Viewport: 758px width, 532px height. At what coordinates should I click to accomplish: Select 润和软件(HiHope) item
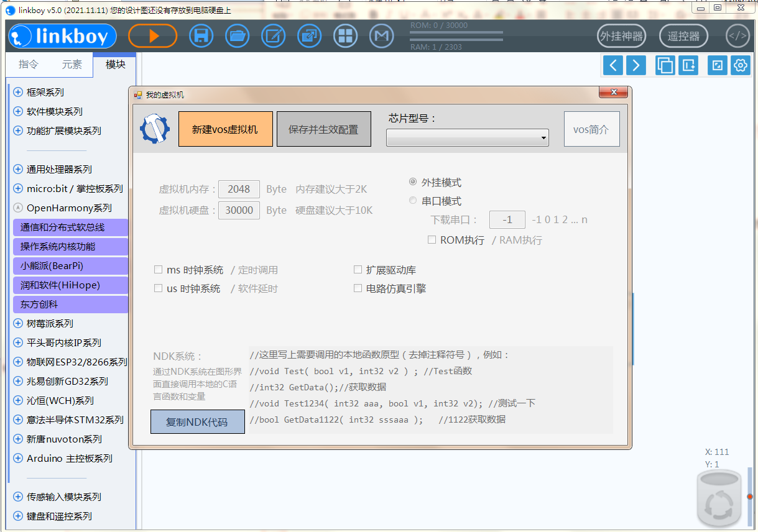70,285
